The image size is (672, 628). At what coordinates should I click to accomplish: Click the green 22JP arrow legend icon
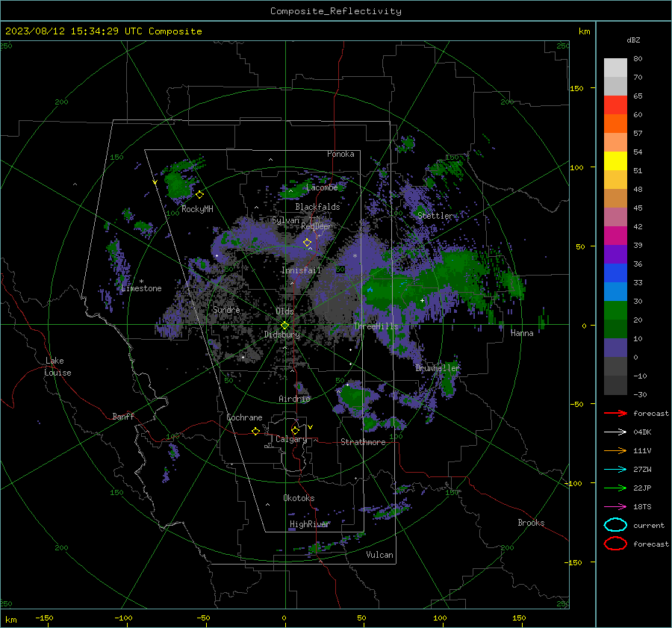point(615,488)
